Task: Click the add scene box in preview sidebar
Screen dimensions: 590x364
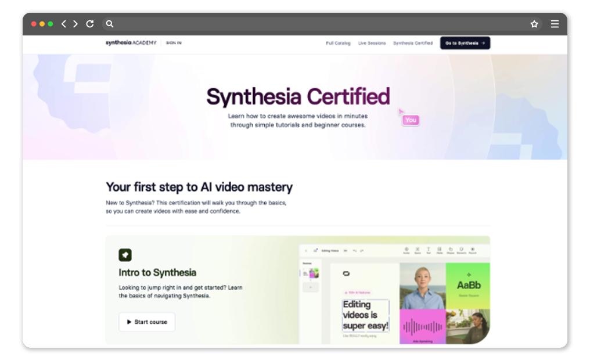Action: [x=311, y=287]
